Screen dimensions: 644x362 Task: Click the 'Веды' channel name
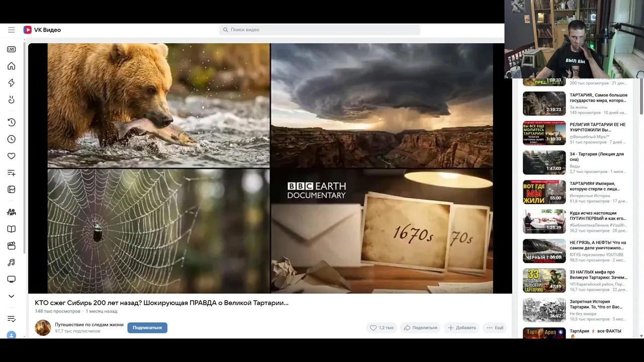click(x=575, y=166)
